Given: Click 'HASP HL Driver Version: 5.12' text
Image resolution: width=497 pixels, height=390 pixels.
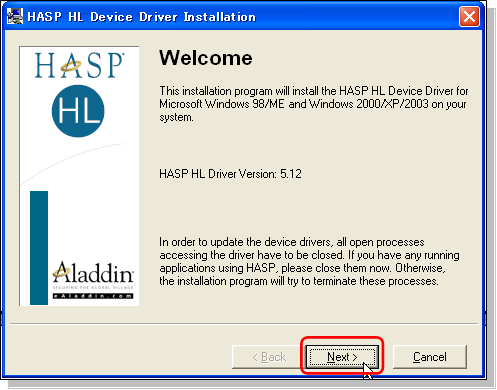Looking at the screenshot, I should click(230, 174).
